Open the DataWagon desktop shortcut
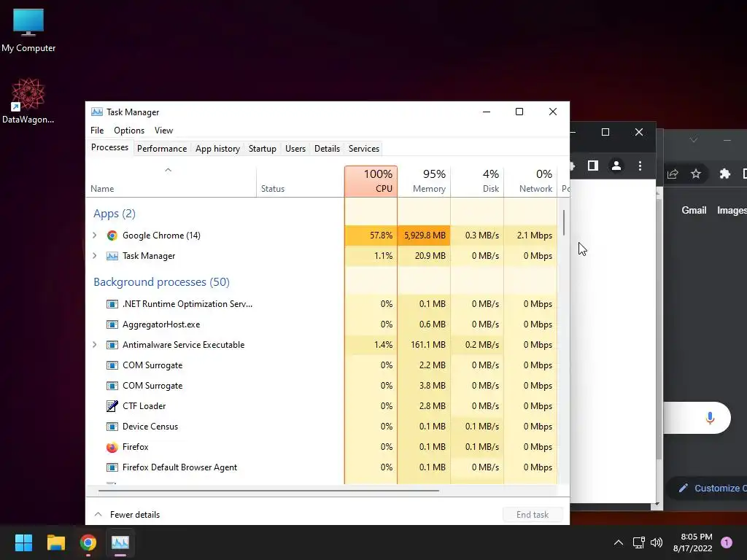Screen dimensions: 747x560 pyautogui.click(x=28, y=101)
